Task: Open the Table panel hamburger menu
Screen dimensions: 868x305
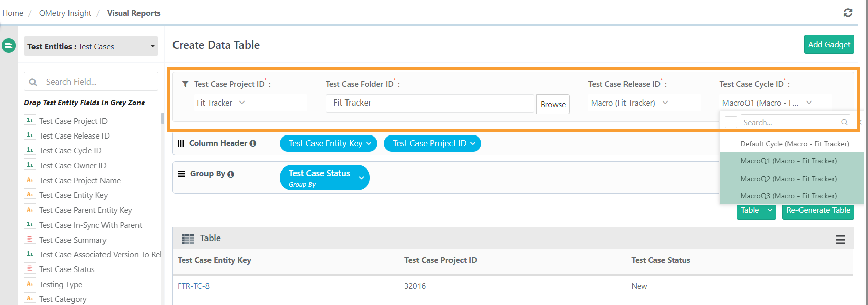Action: click(x=840, y=240)
